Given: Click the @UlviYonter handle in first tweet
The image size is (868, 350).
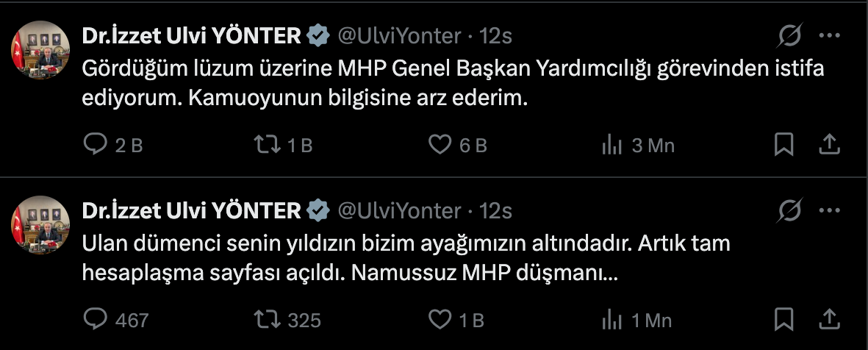Looking at the screenshot, I should coord(399,35).
